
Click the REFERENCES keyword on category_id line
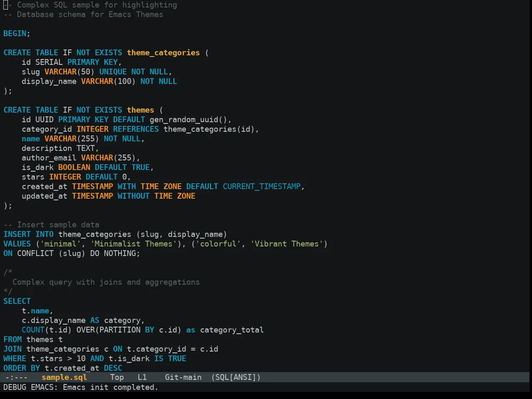point(136,129)
